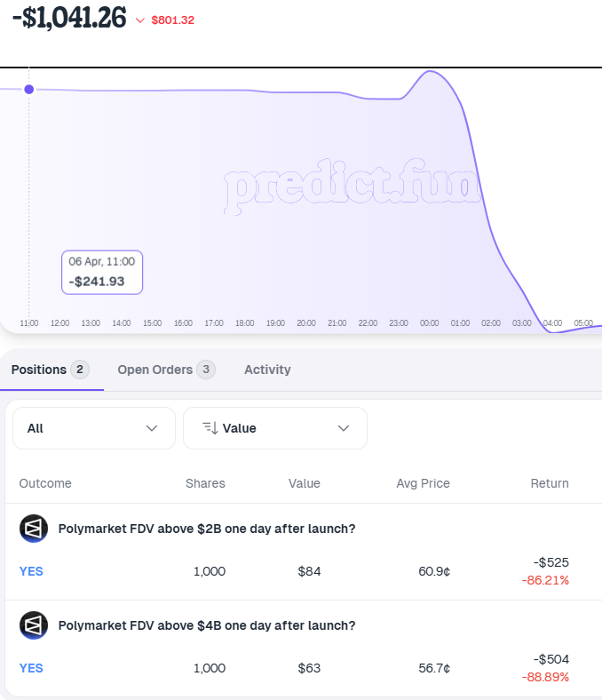The image size is (602, 700).
Task: Click the -86.21% return percentage
Action: (x=545, y=580)
